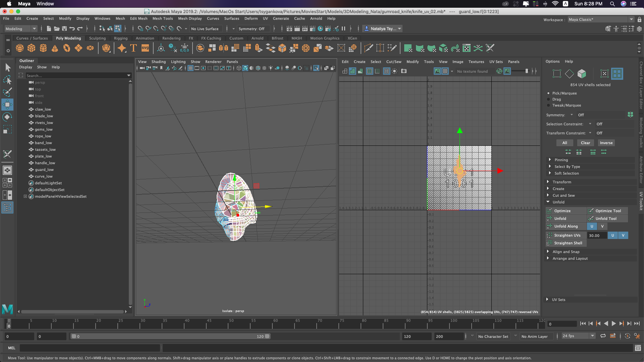Image resolution: width=644 pixels, height=362 pixels.
Task: Expand modelPanel4ViewSelectedSet in the Outliner
Action: pyautogui.click(x=25, y=196)
